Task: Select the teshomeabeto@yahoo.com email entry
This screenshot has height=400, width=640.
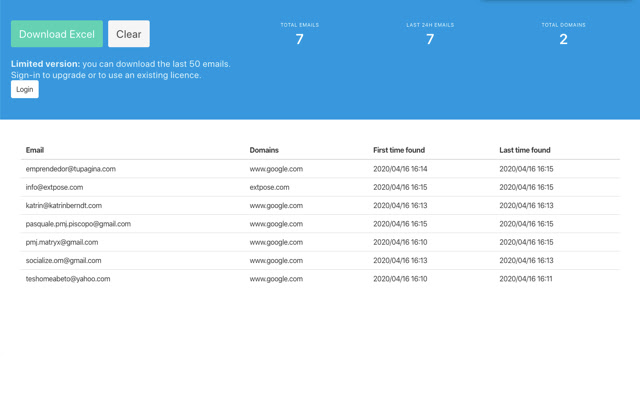Action: coord(68,279)
